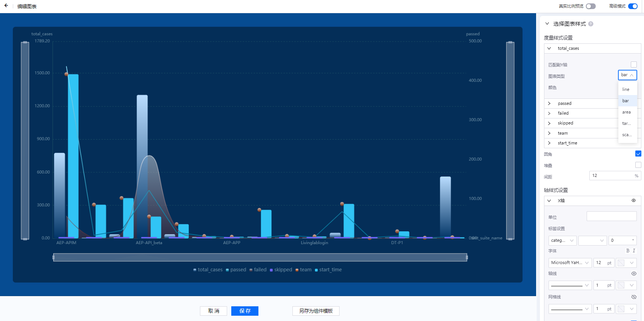Expand the skipped measure row
The width and height of the screenshot is (644, 321).
pyautogui.click(x=549, y=123)
